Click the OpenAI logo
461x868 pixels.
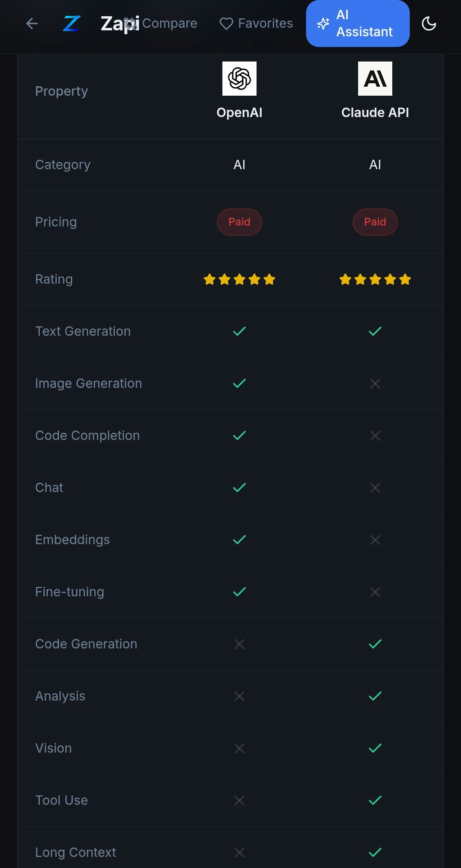(239, 78)
